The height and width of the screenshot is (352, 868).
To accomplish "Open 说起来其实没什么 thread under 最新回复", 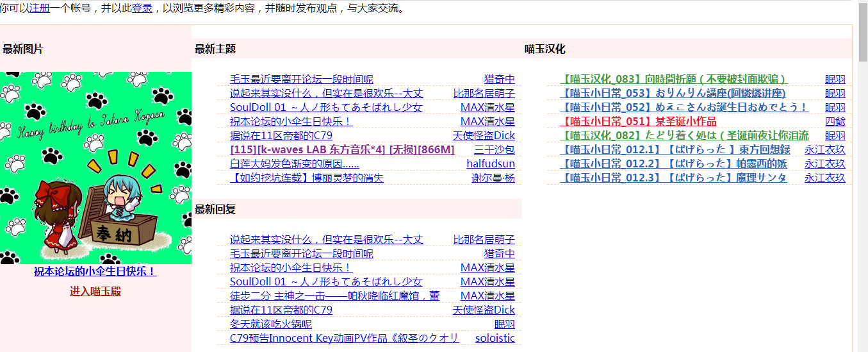I will [327, 240].
